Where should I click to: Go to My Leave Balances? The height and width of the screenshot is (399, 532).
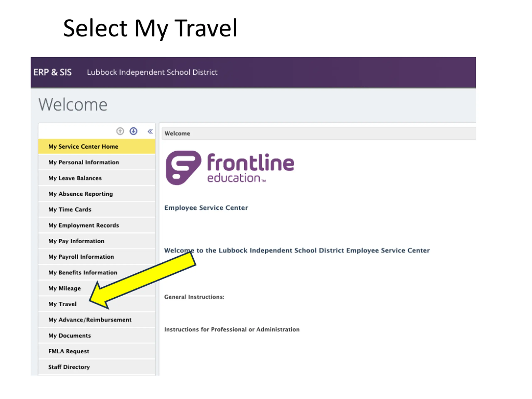[97, 178]
